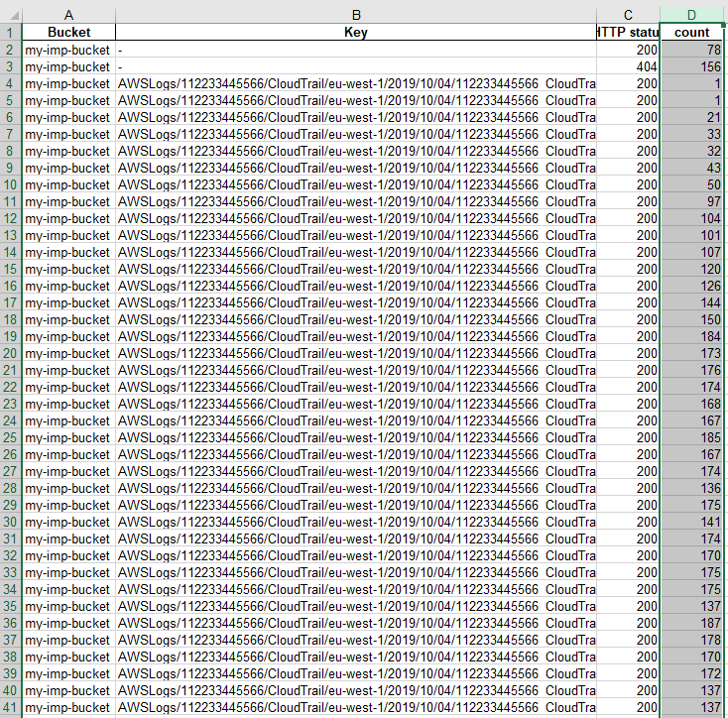
Task: Click count cell 170 in row 38
Action: (691, 657)
